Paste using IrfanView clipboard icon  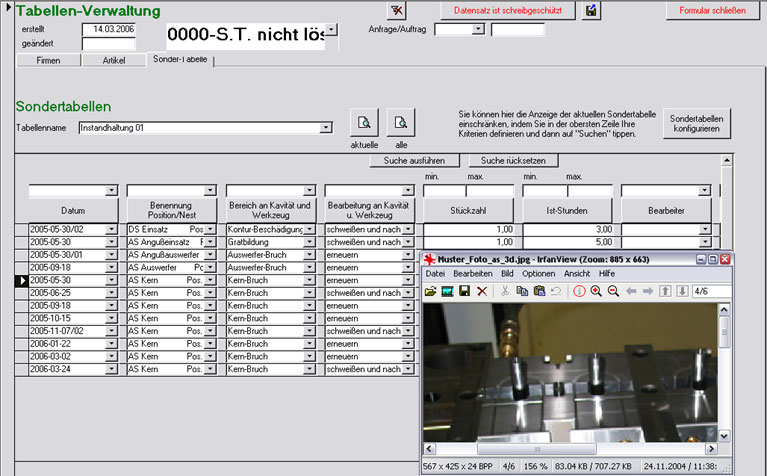tap(539, 292)
